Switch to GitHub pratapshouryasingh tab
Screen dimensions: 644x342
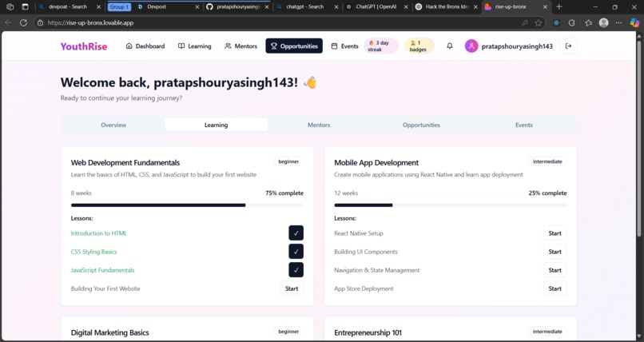click(x=238, y=7)
